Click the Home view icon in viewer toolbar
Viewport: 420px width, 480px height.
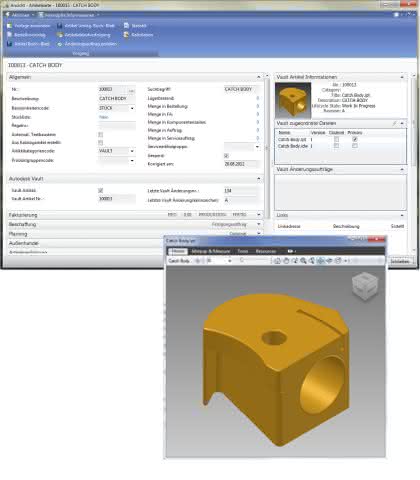(277, 261)
